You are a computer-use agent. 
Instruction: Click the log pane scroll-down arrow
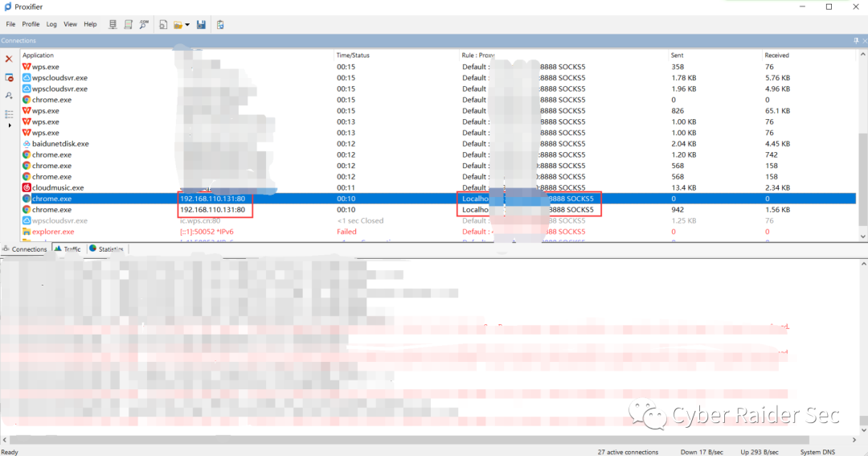863,430
